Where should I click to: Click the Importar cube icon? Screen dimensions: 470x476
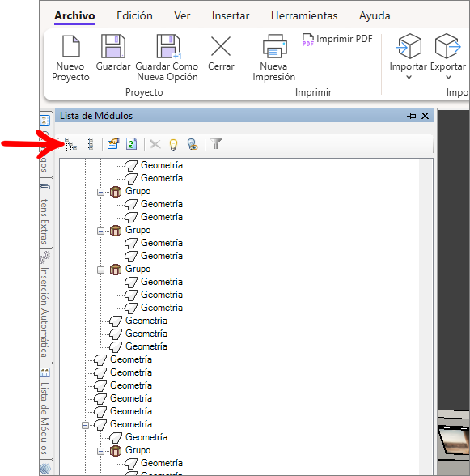coord(409,46)
